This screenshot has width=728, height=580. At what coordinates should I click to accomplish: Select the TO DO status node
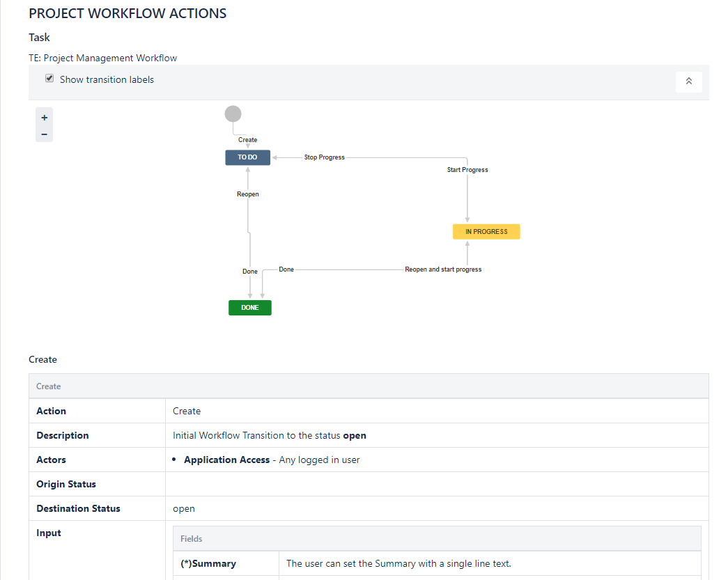(x=247, y=157)
